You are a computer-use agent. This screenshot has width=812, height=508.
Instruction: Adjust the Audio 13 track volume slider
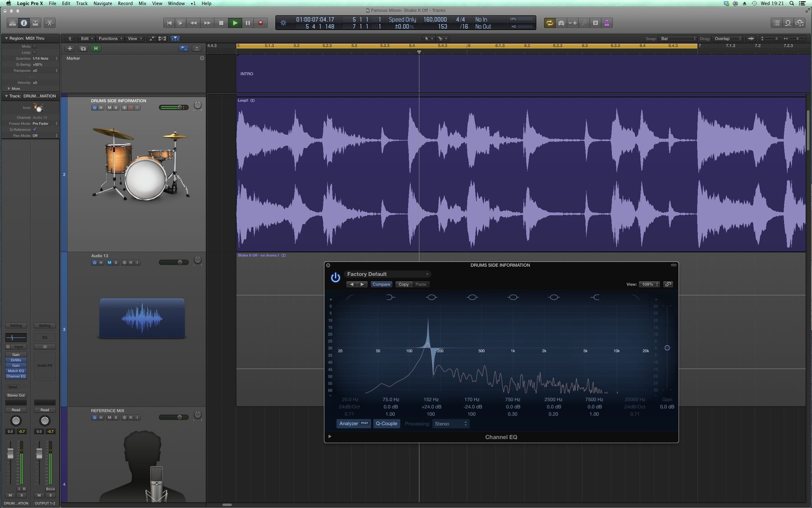[174, 262]
